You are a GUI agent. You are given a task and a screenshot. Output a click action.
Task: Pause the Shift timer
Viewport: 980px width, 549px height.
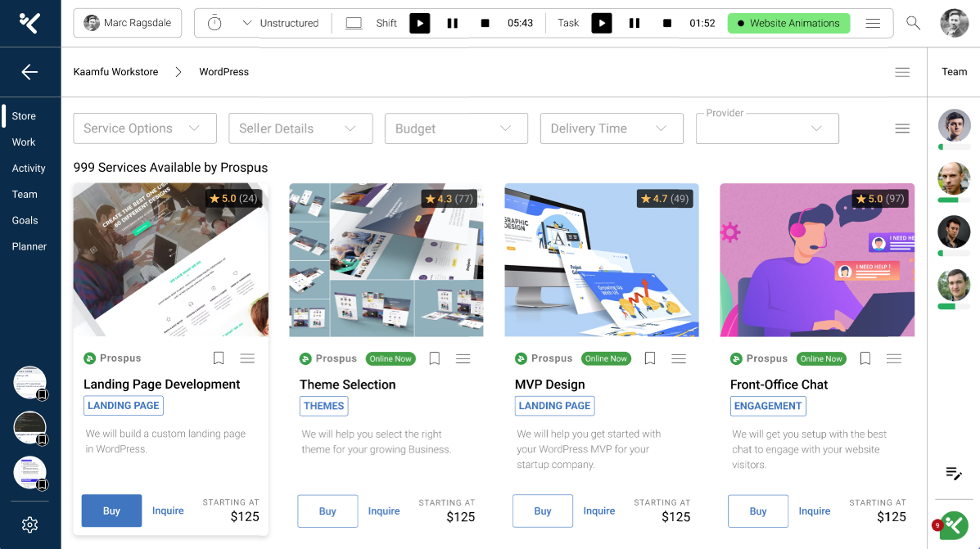(x=453, y=23)
